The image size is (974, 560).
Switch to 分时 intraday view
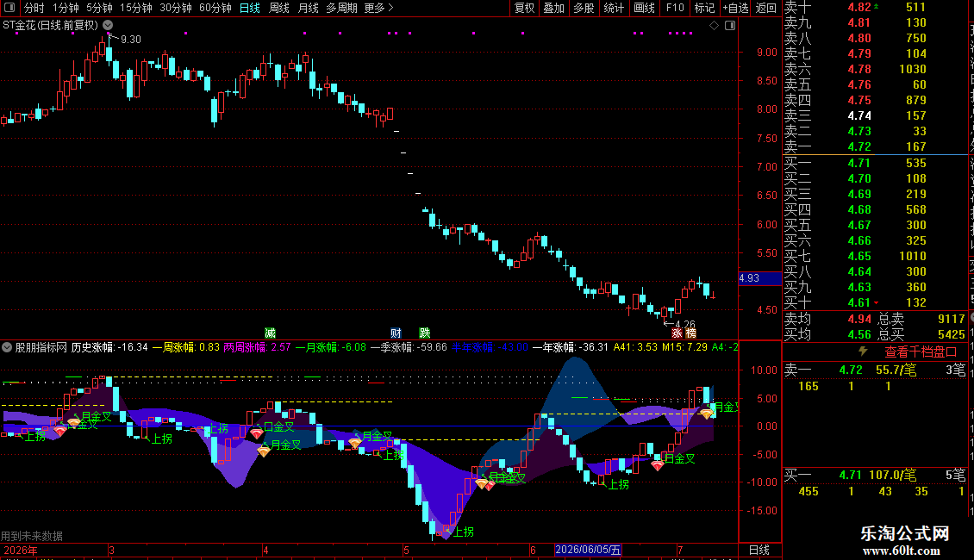click(x=34, y=8)
